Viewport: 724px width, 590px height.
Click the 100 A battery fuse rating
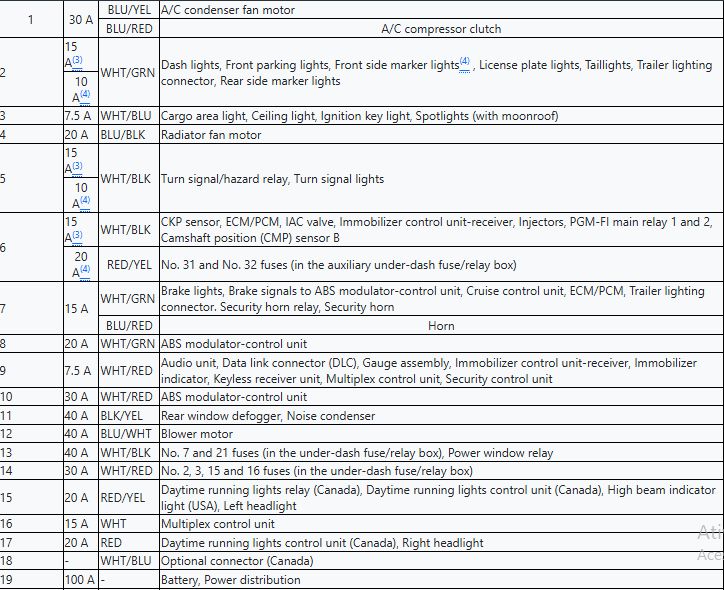(80, 580)
